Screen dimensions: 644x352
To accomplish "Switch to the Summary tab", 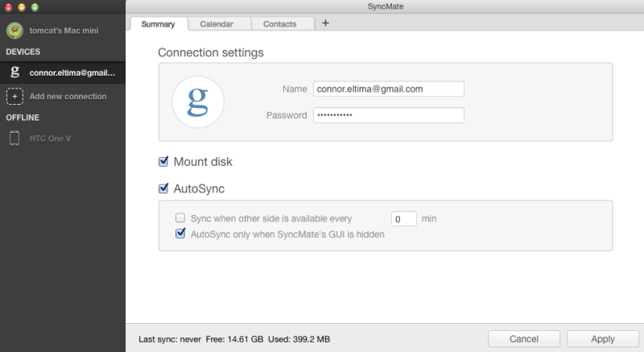I will tap(159, 24).
